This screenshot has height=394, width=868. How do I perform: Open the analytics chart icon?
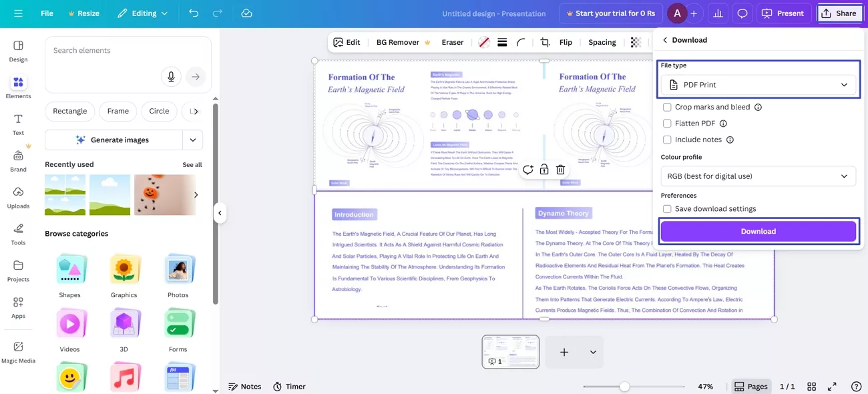(x=718, y=13)
